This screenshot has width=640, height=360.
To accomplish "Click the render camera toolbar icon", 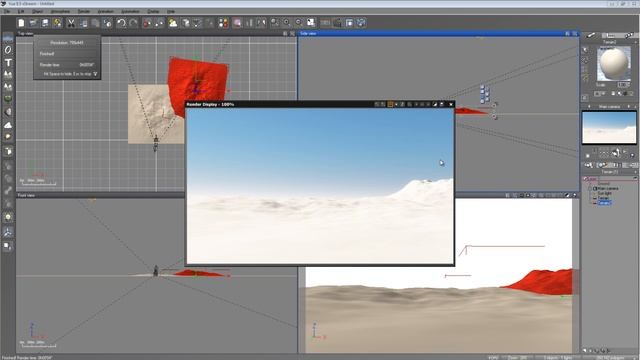I will pos(338,23).
